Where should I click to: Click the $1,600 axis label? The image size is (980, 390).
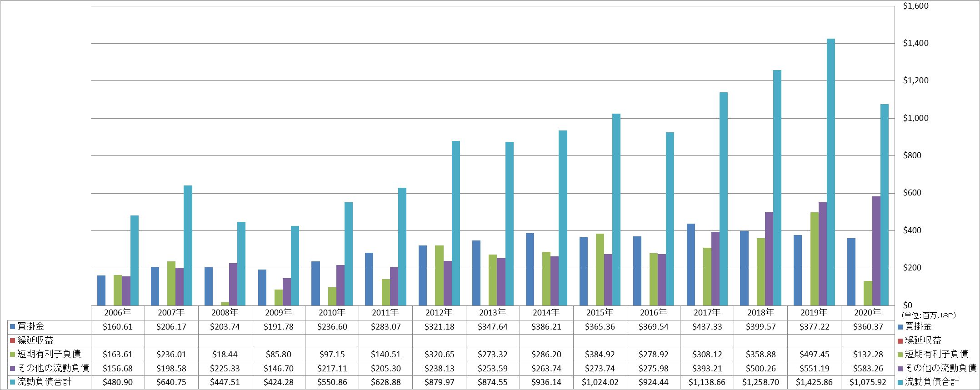pyautogui.click(x=915, y=6)
